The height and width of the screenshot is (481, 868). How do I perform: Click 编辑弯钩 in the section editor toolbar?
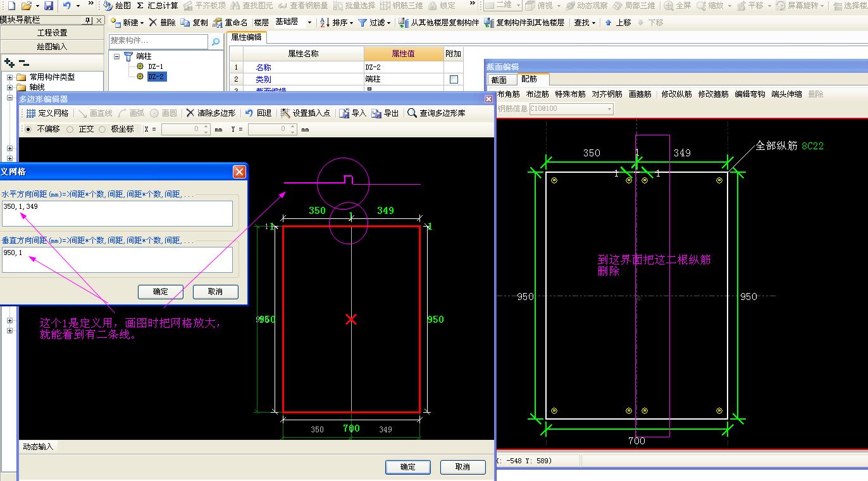[x=750, y=94]
